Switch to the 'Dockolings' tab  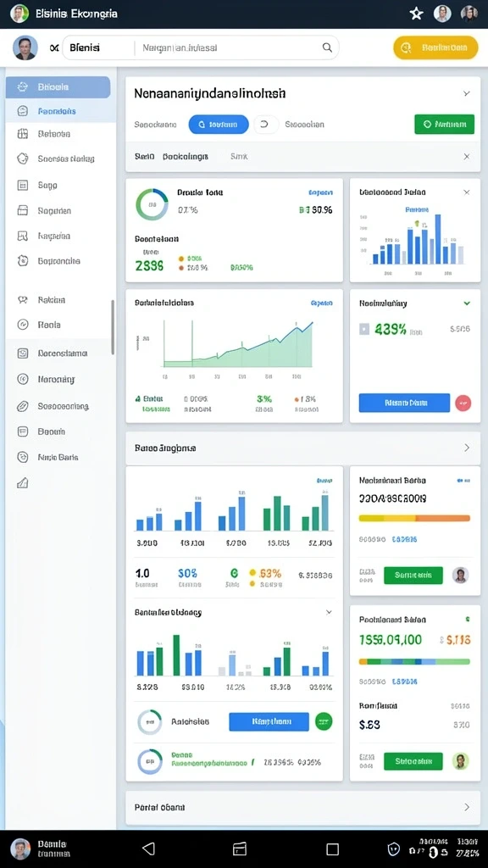(x=186, y=157)
